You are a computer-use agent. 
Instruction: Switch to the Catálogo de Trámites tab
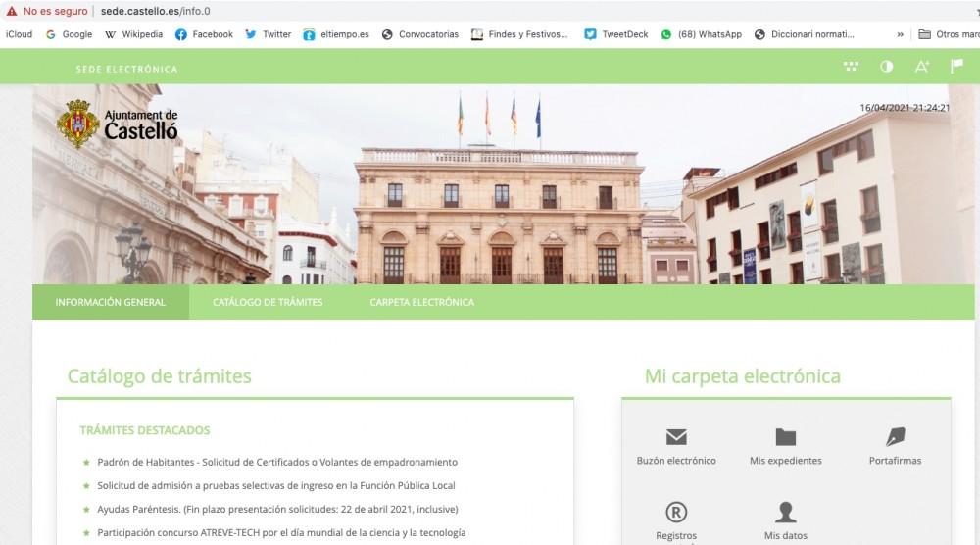(x=268, y=302)
